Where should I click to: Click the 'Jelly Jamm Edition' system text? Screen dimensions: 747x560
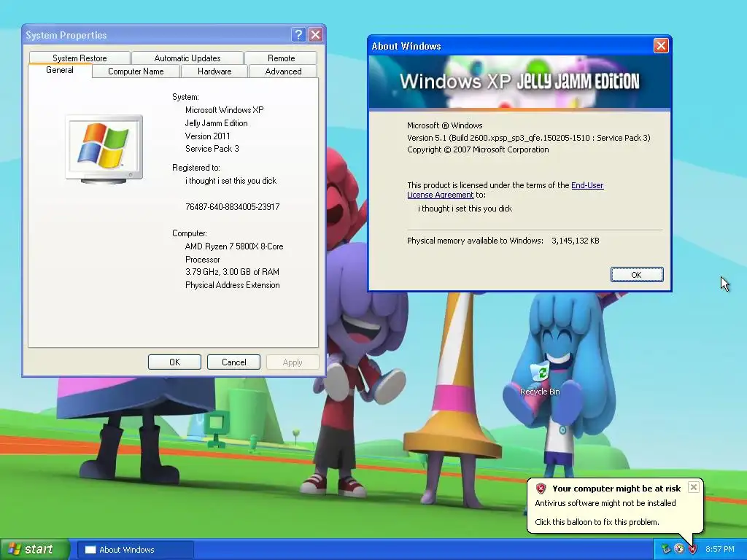point(216,122)
